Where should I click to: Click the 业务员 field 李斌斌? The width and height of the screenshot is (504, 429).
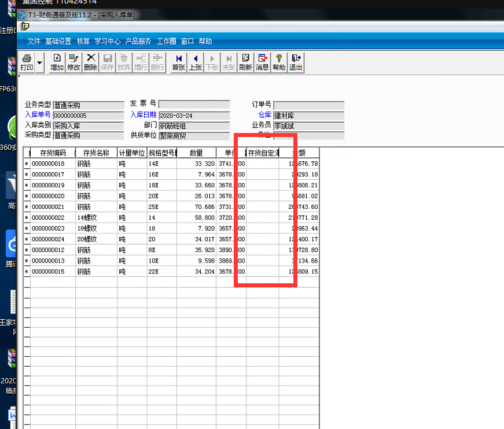click(308, 125)
